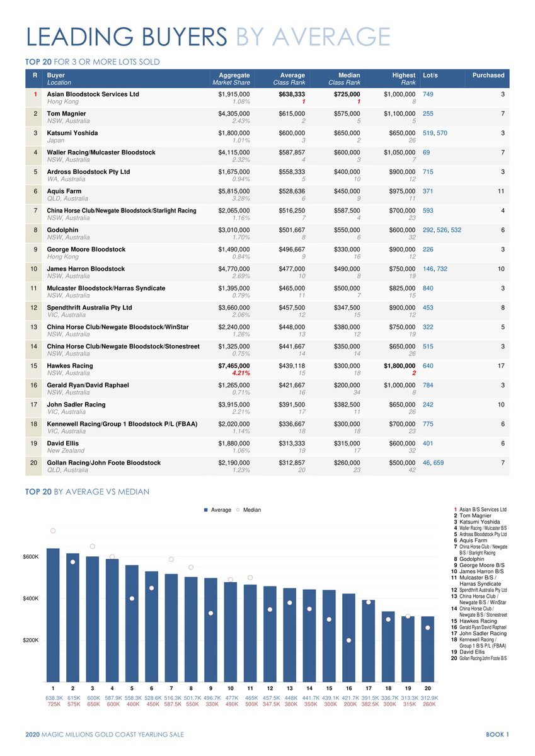The image size is (535, 756).
Task: Select the $638,333 average value
Action: 292,94
